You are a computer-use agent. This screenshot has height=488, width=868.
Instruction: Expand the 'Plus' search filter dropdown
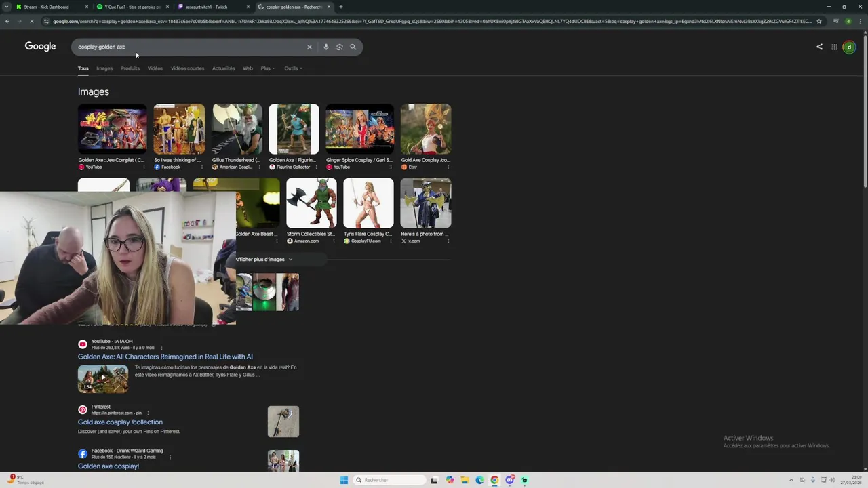pos(268,68)
